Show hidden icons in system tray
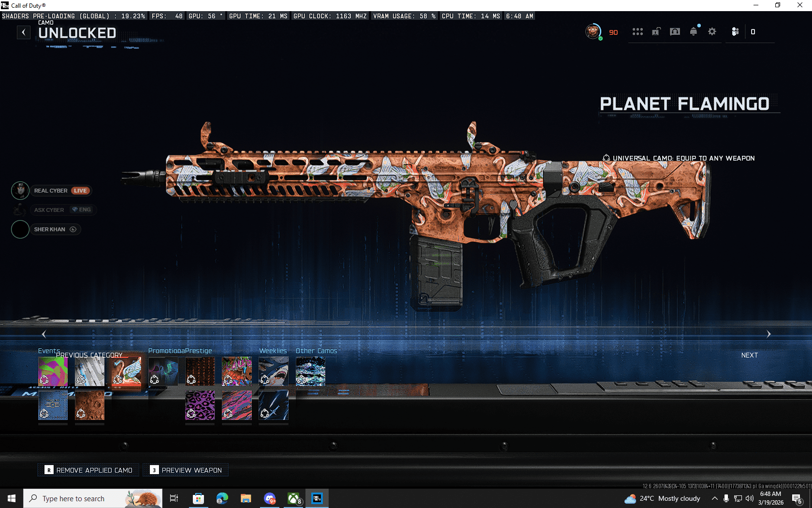Screen dimensions: 812x508 [714, 498]
